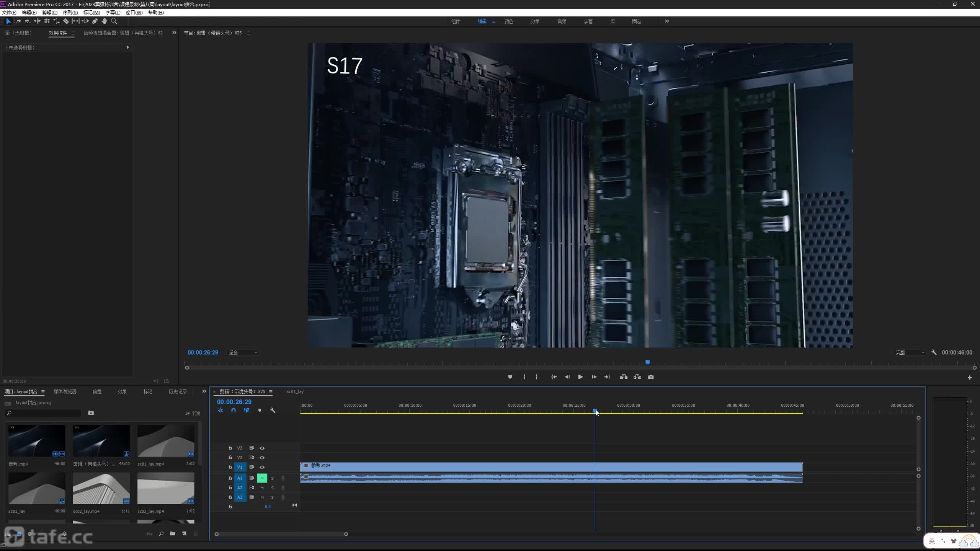Image resolution: width=980 pixels, height=551 pixels.
Task: Open program monitor panel menu
Action: [x=249, y=33]
